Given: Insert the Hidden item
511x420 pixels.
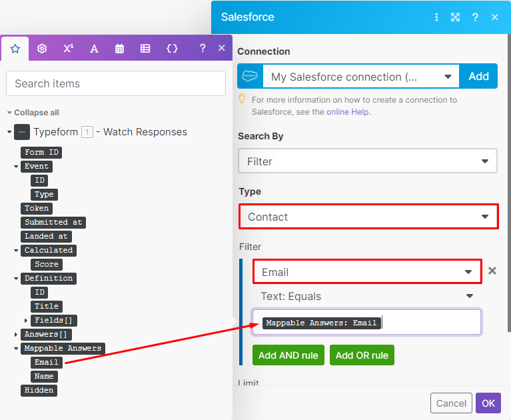Looking at the screenshot, I should coord(39,391).
